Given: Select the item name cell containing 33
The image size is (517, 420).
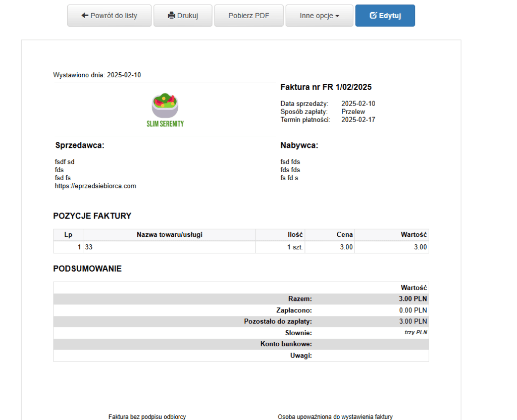Looking at the screenshot, I should [89, 247].
